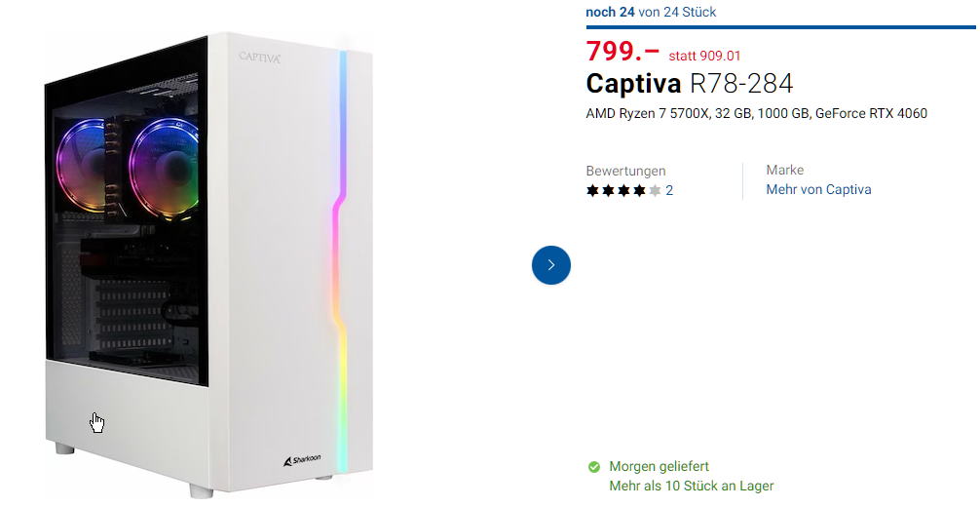Click the noch 24 von 24 Stück label
The width and height of the screenshot is (980, 507).
tap(651, 13)
